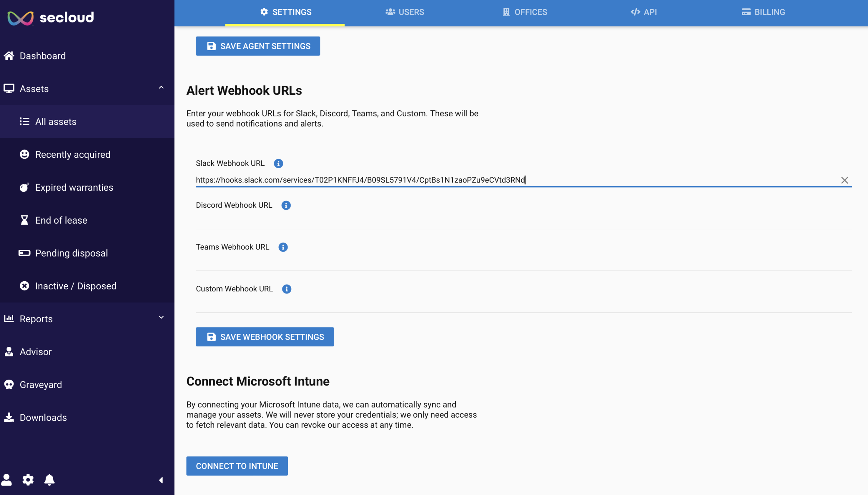
Task: Click Connect to Intune button
Action: (x=237, y=466)
